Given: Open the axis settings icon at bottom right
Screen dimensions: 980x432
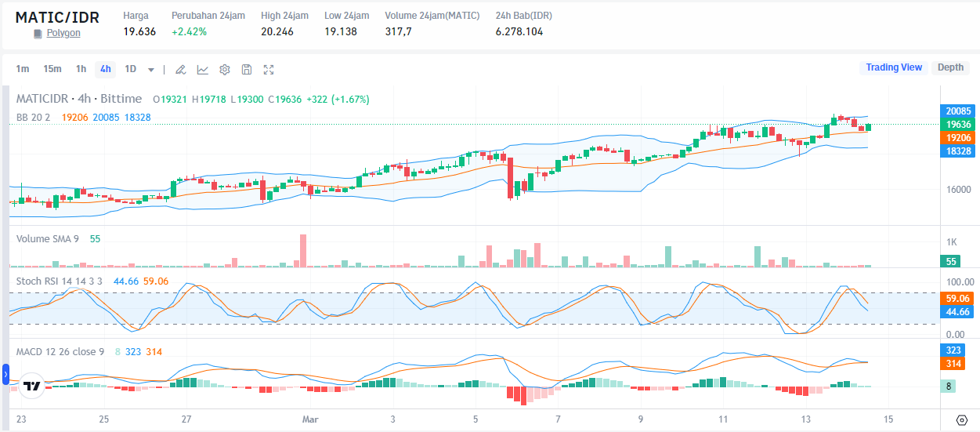Looking at the screenshot, I should click(x=962, y=420).
